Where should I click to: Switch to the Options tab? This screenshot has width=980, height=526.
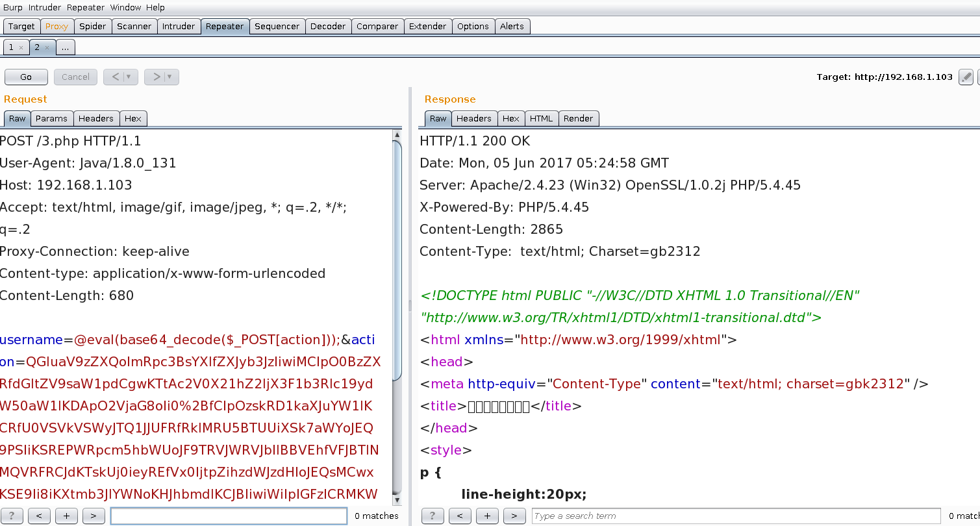(473, 27)
